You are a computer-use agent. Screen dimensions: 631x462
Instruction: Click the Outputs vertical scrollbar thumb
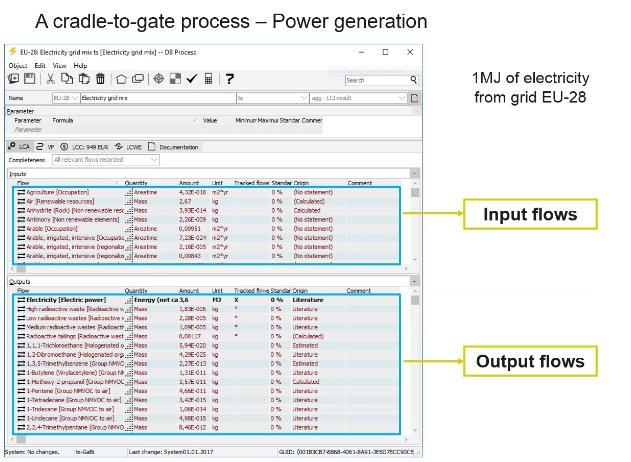coord(414,300)
